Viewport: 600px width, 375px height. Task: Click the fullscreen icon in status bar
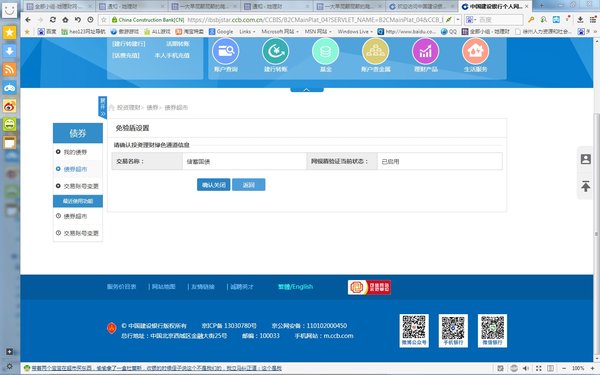[539, 368]
